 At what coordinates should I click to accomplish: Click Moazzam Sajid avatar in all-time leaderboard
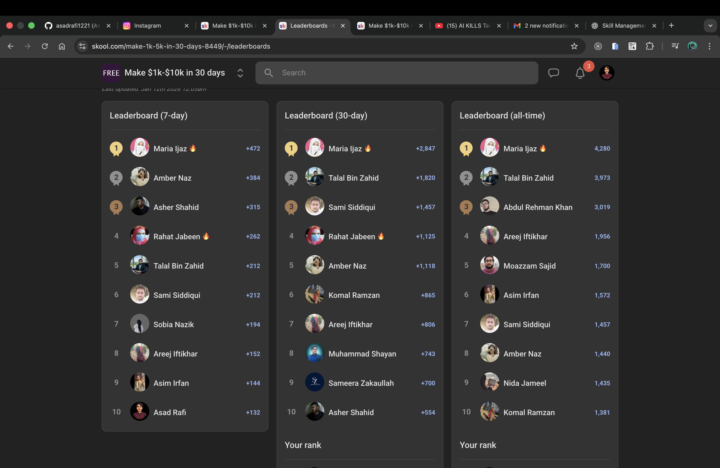pos(489,265)
